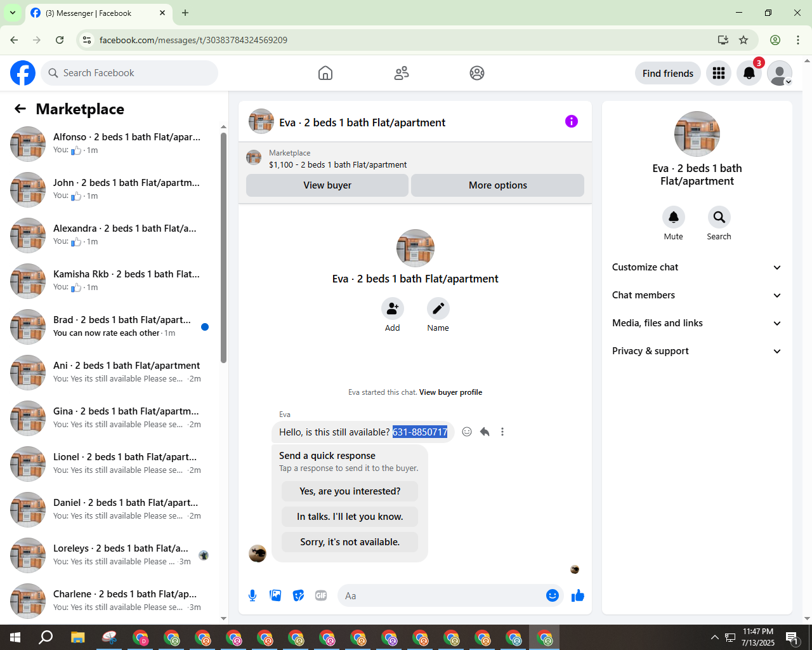The image size is (812, 650).
Task: Click the conversation list scrollbar
Action: coord(223,248)
